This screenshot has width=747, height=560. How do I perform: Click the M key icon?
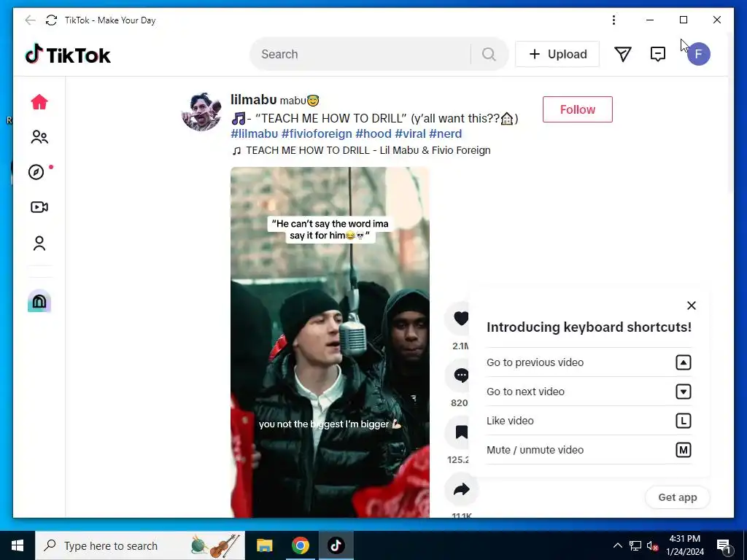click(683, 450)
